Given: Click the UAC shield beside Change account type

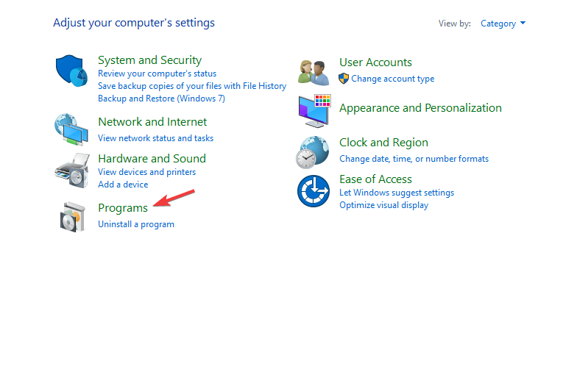Looking at the screenshot, I should [344, 79].
